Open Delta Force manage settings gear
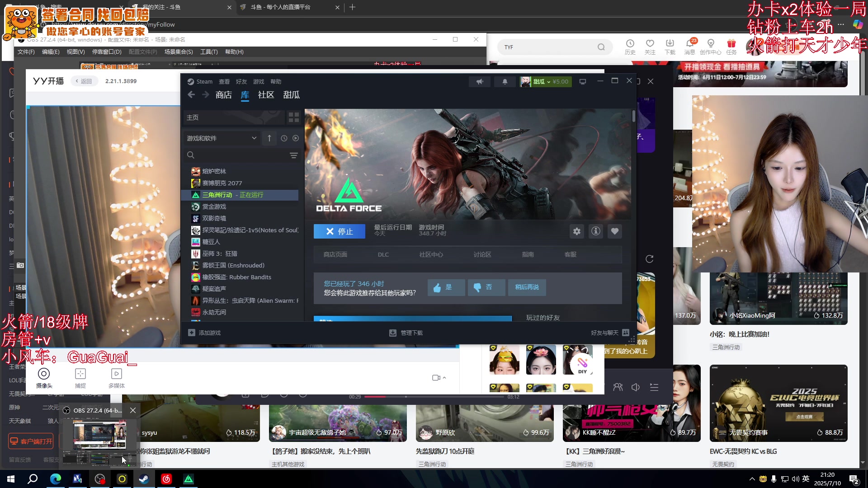The image size is (868, 488). point(577,231)
